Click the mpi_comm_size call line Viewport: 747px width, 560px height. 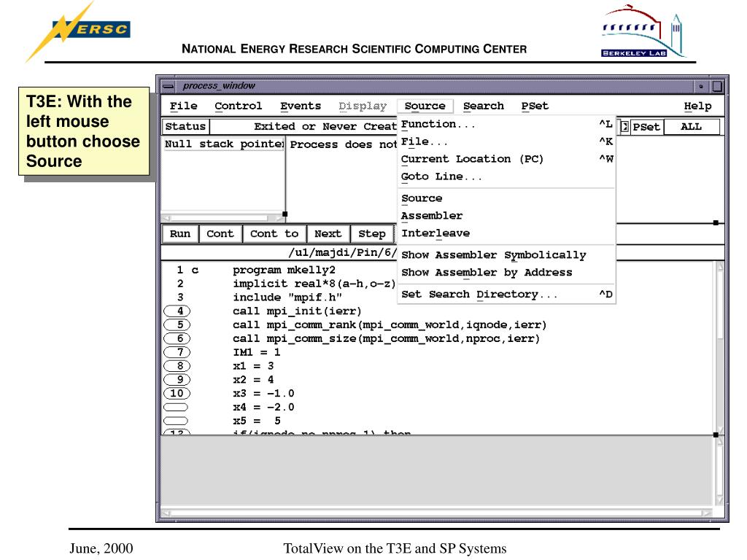click(x=387, y=339)
